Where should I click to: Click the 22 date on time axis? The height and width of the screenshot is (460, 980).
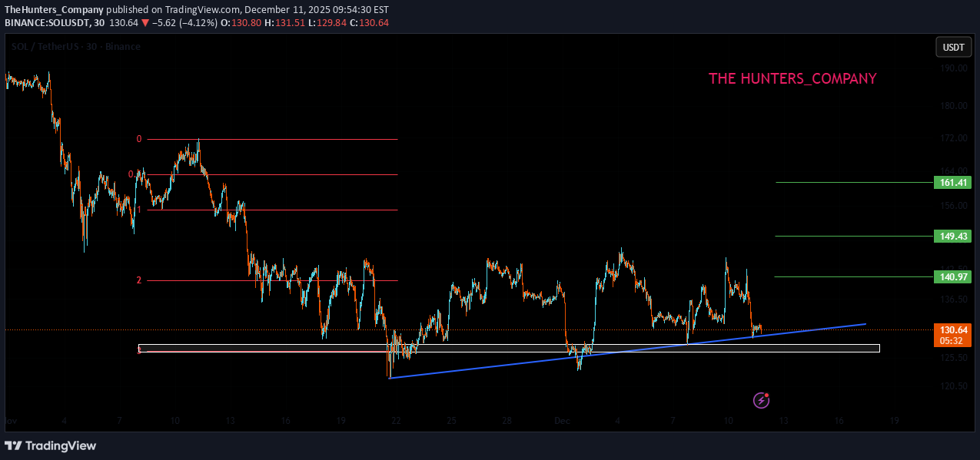[x=396, y=422]
